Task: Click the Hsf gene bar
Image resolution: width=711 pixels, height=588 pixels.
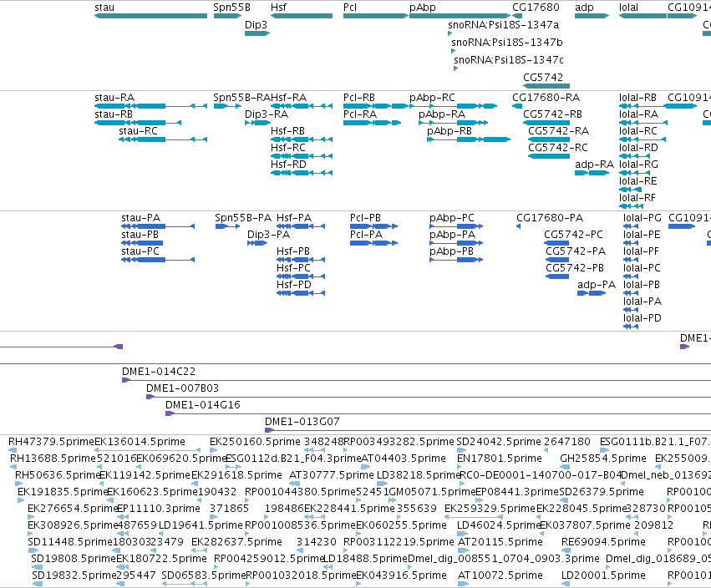Action: (x=302, y=16)
